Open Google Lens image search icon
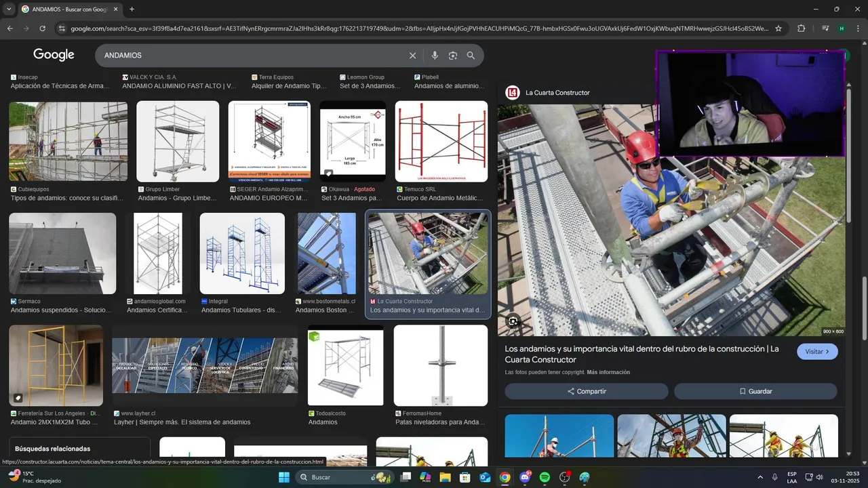Viewport: 868px width, 488px height. [x=453, y=56]
